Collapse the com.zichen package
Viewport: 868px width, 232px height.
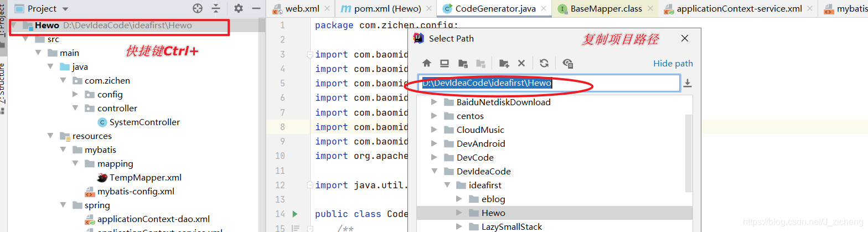pos(63,81)
